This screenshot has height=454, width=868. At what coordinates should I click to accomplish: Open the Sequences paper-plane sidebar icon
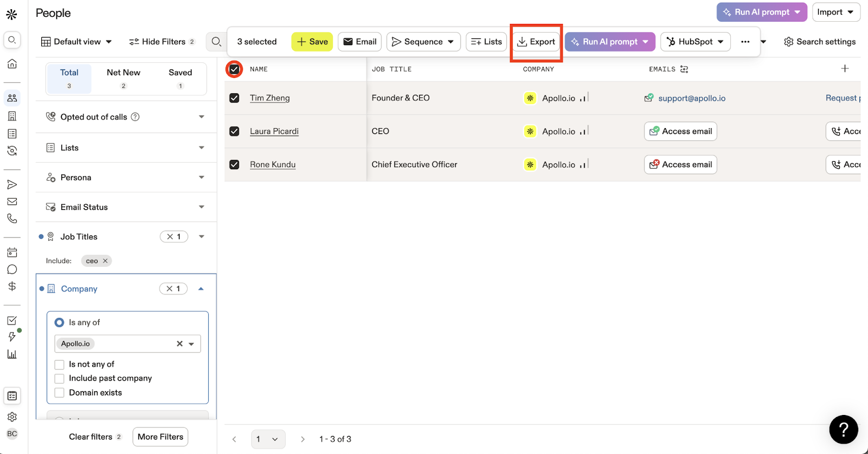point(12,185)
